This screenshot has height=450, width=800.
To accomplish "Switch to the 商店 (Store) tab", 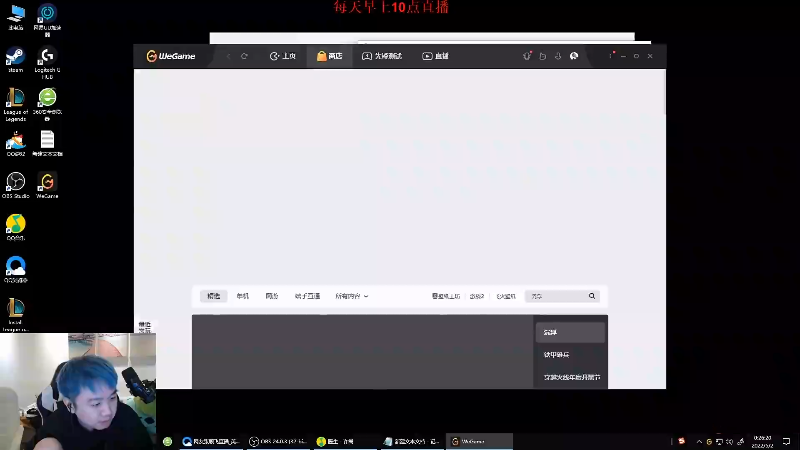I will [x=330, y=56].
